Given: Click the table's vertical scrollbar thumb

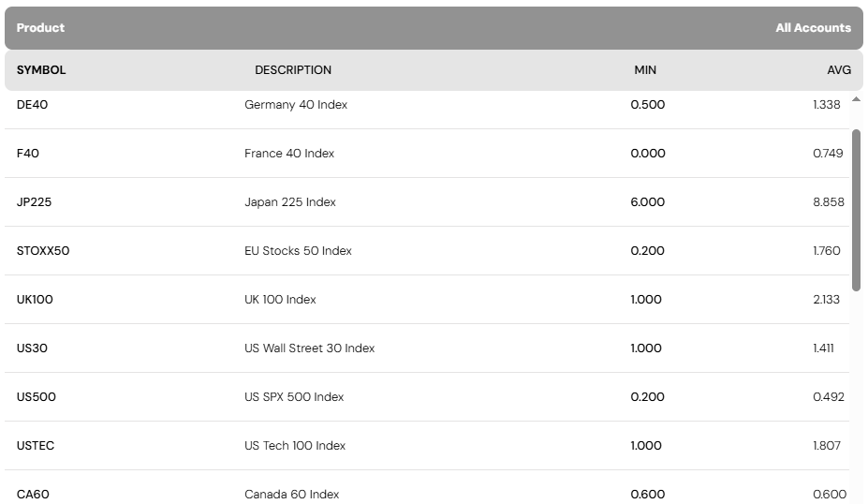Looking at the screenshot, I should point(856,210).
